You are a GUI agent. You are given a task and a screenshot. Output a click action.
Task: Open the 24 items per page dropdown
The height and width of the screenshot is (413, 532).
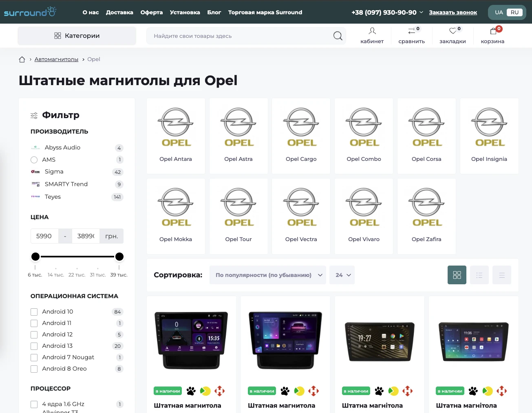[342, 275]
